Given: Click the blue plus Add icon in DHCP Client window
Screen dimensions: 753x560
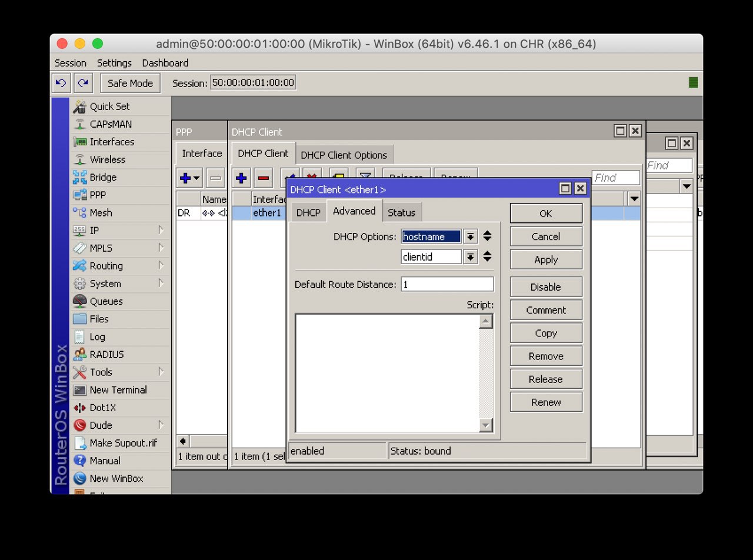Looking at the screenshot, I should [x=241, y=177].
